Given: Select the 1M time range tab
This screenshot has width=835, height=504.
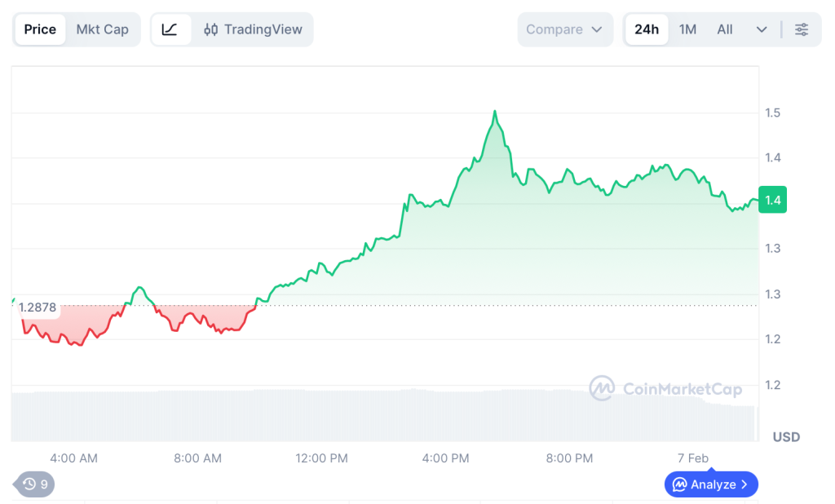Looking at the screenshot, I should click(x=687, y=29).
